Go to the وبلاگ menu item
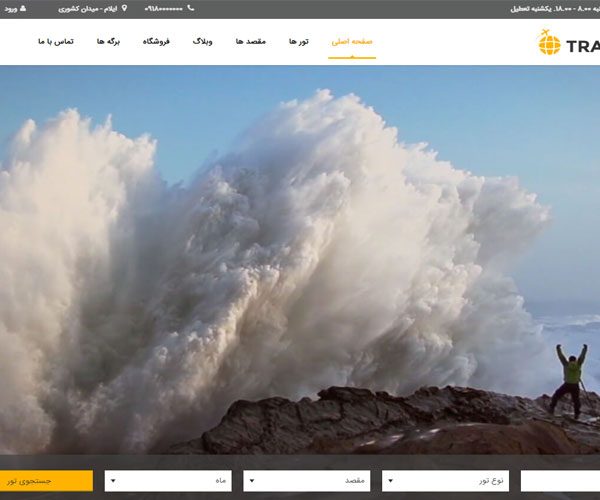The image size is (600, 500). coord(203,42)
